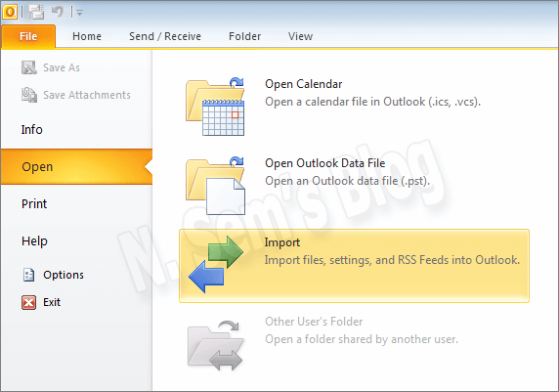Open the Send / Receive tab
The height and width of the screenshot is (392, 559).
coord(165,36)
